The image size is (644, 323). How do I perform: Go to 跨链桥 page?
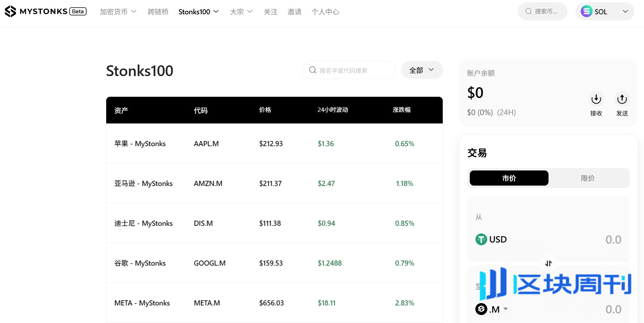(158, 12)
